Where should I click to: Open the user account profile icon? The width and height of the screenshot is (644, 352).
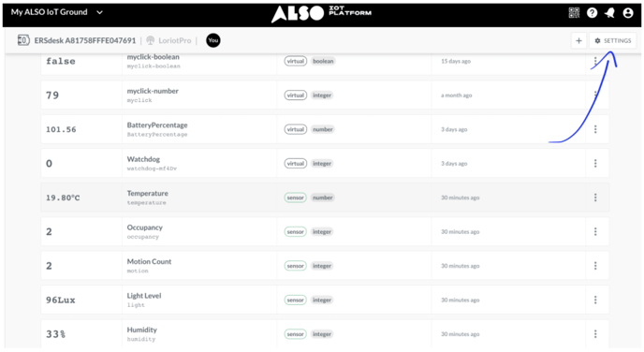pos(628,13)
